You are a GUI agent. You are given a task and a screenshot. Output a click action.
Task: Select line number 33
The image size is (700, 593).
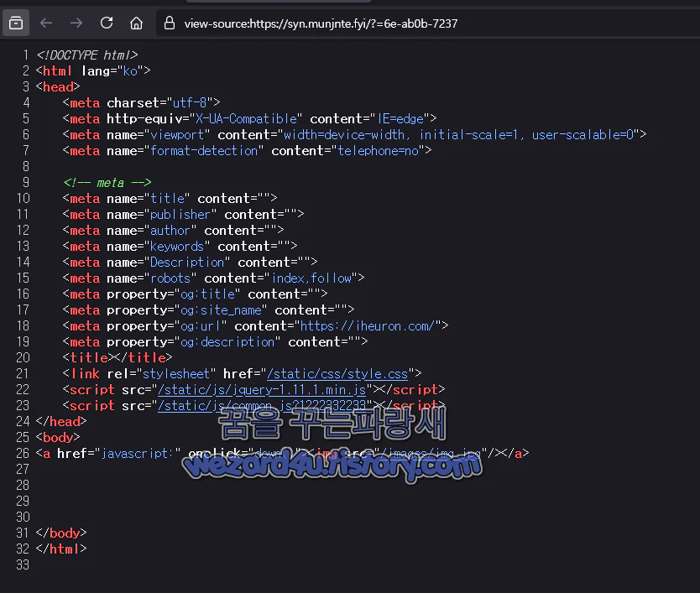click(x=23, y=564)
